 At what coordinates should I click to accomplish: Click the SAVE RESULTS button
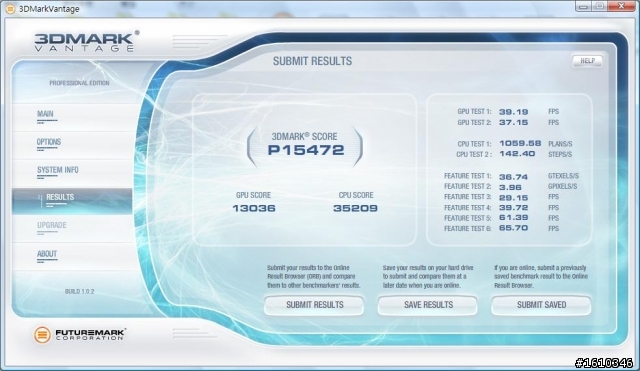coord(427,305)
